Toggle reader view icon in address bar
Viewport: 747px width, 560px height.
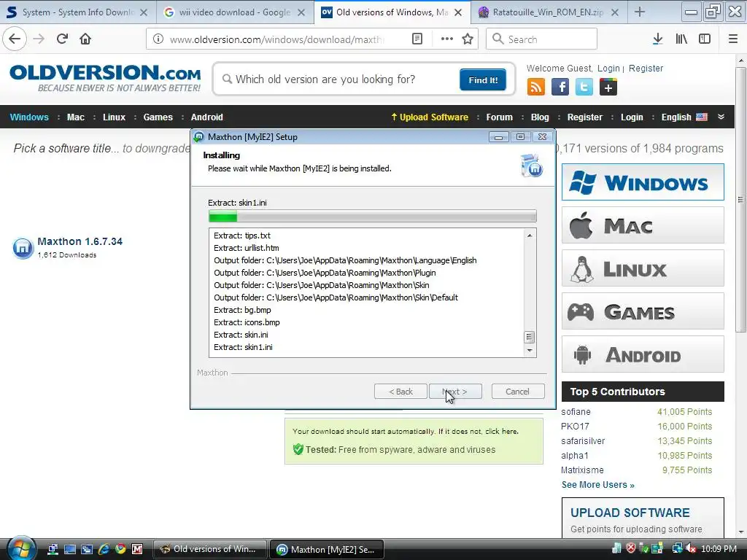(x=417, y=39)
